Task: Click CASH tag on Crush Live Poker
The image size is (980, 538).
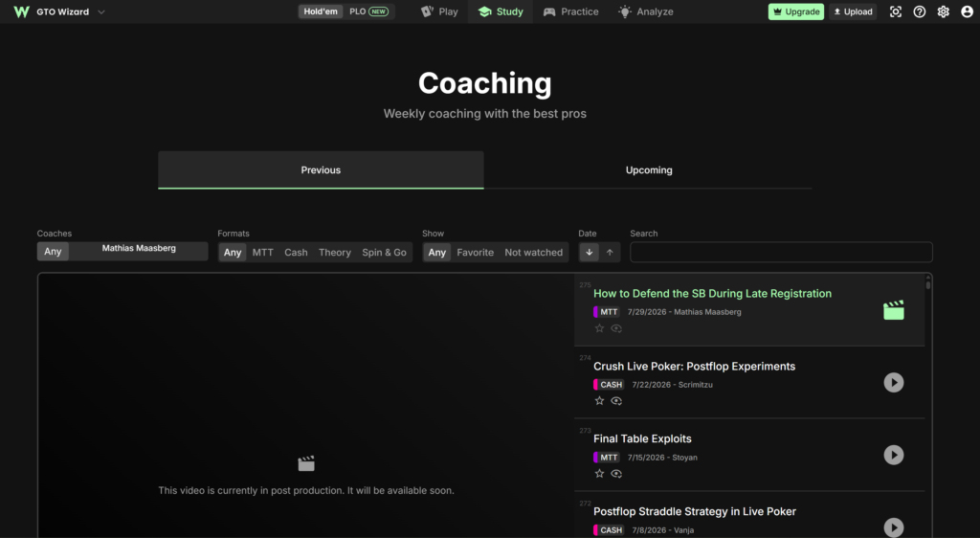Action: tap(609, 384)
